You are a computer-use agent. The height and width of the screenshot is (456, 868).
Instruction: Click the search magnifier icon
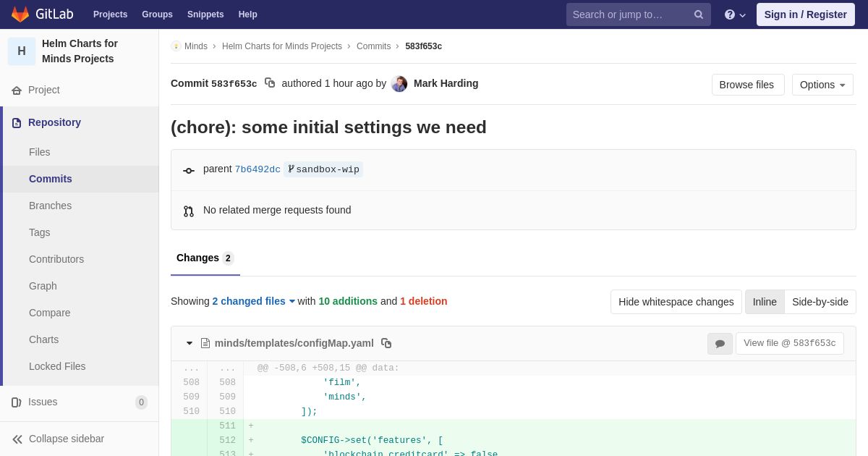click(x=699, y=14)
